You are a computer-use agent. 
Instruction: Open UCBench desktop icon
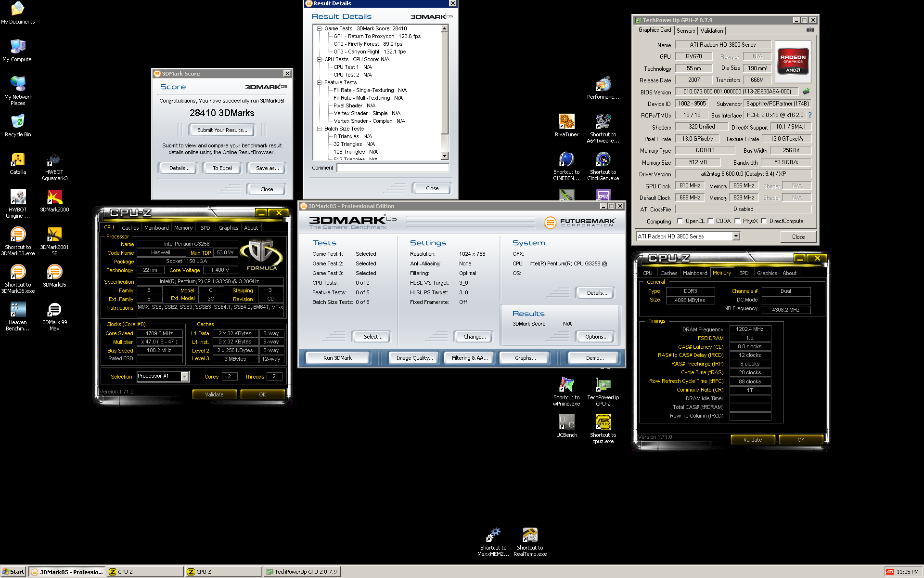[566, 426]
